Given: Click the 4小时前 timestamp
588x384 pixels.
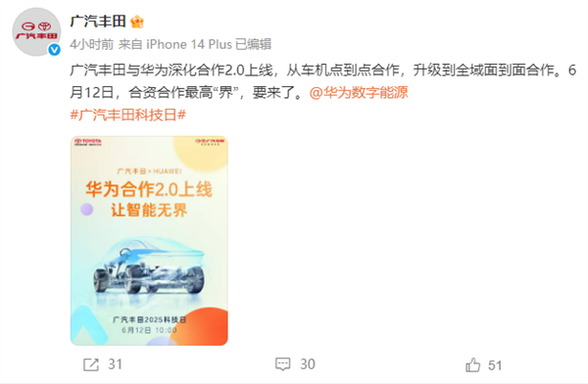Looking at the screenshot, I should pos(91,44).
